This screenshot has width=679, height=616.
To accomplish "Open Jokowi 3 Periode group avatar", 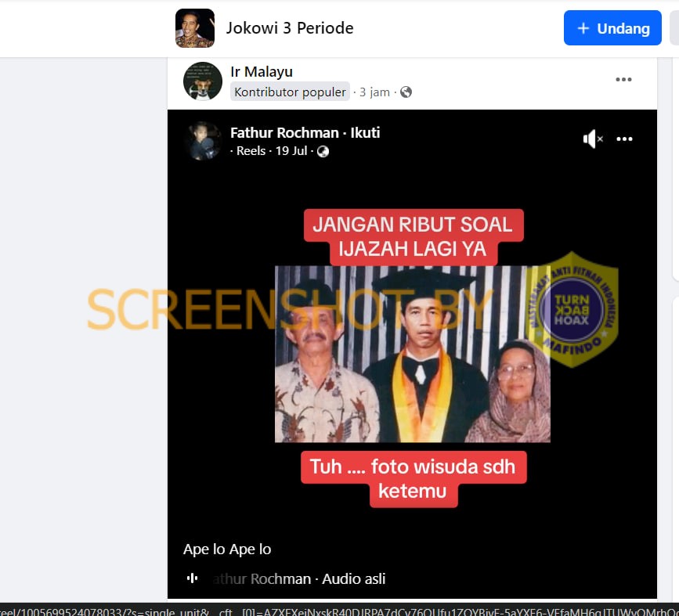I will coord(195,28).
